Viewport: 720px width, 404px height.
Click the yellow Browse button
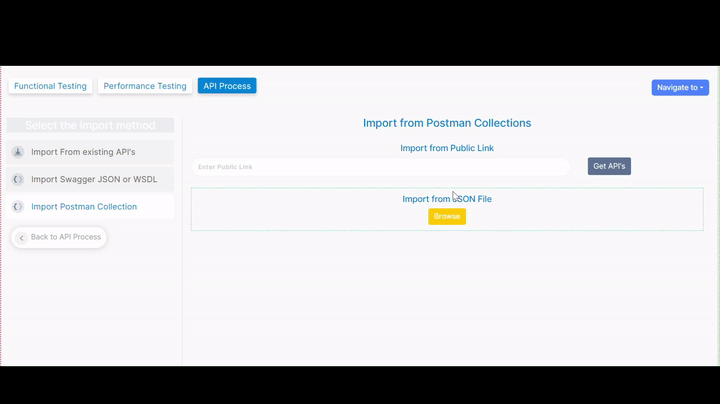447,216
